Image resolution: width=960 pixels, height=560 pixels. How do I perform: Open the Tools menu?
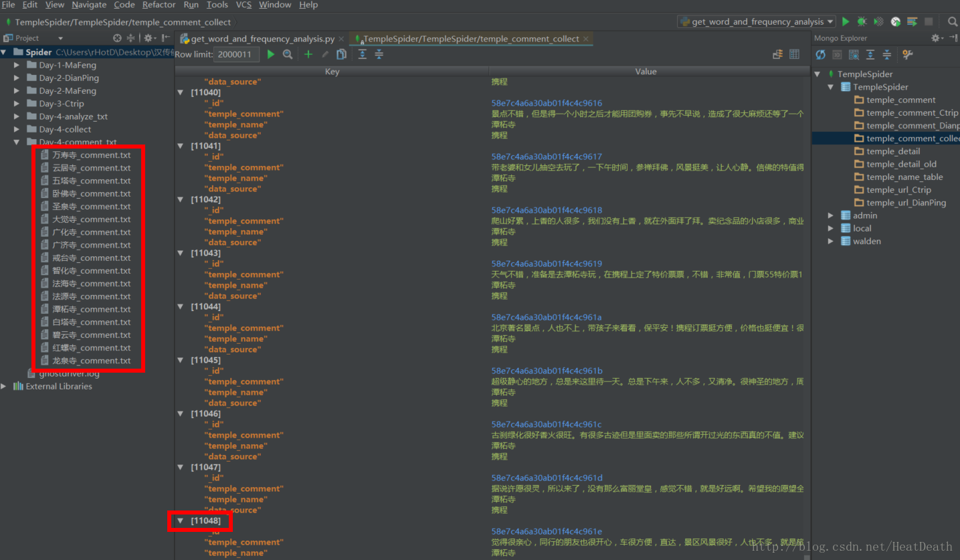(x=217, y=5)
